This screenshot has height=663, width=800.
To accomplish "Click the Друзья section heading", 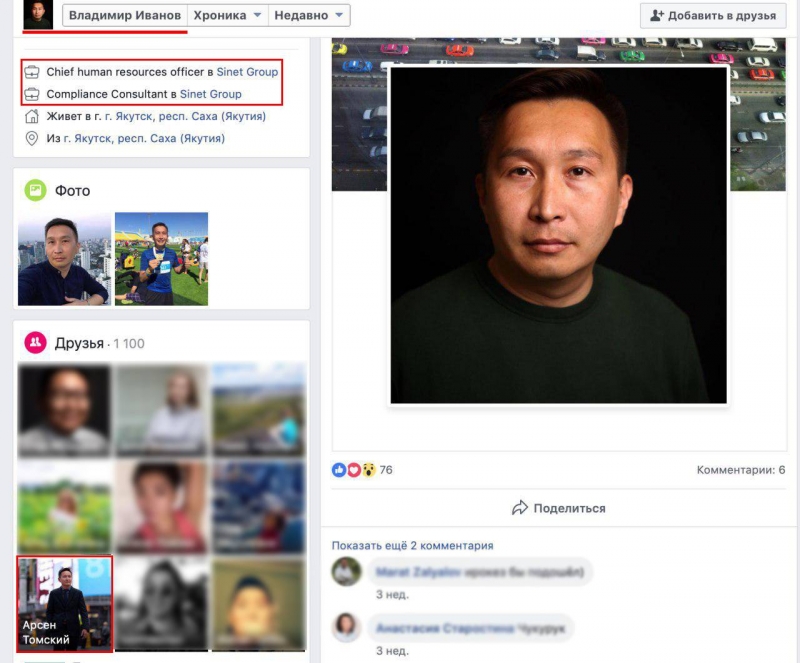I will (x=80, y=343).
